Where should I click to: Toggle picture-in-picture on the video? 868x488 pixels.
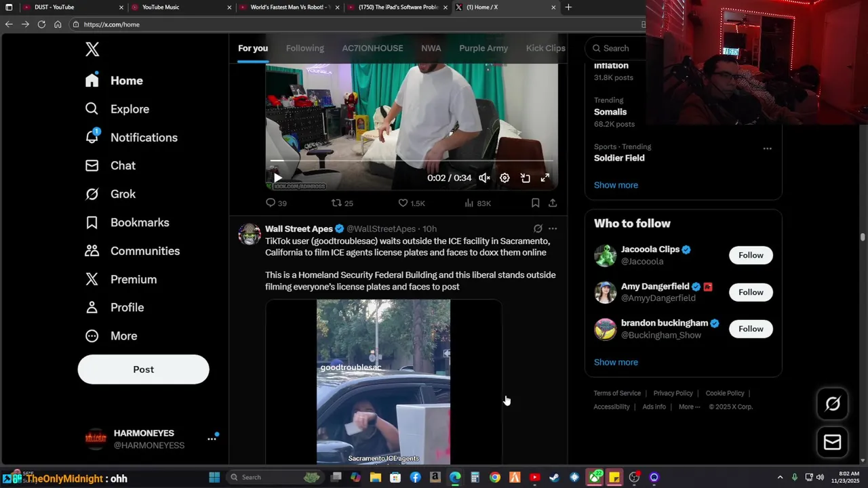click(x=525, y=178)
